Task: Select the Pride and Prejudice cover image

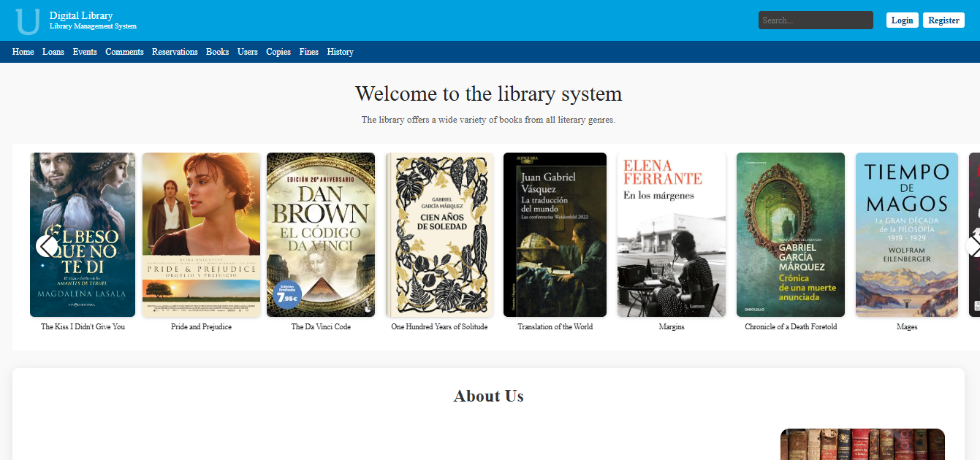Action: [201, 234]
